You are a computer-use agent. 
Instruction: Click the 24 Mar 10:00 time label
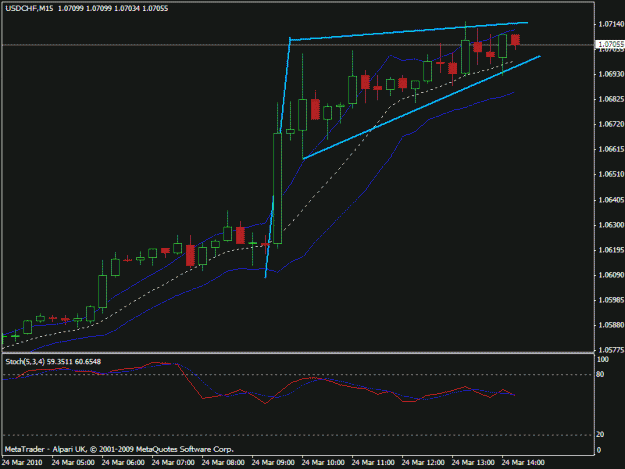323,463
